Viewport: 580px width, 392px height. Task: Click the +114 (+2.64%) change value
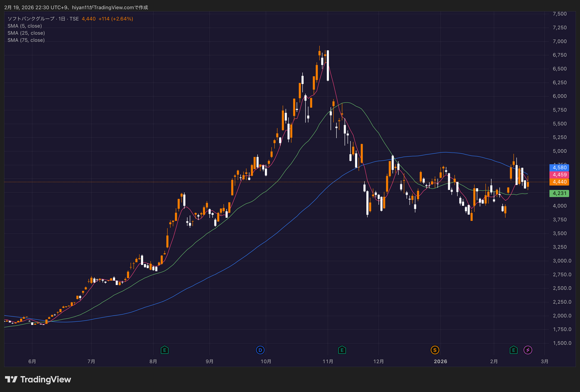pos(116,19)
